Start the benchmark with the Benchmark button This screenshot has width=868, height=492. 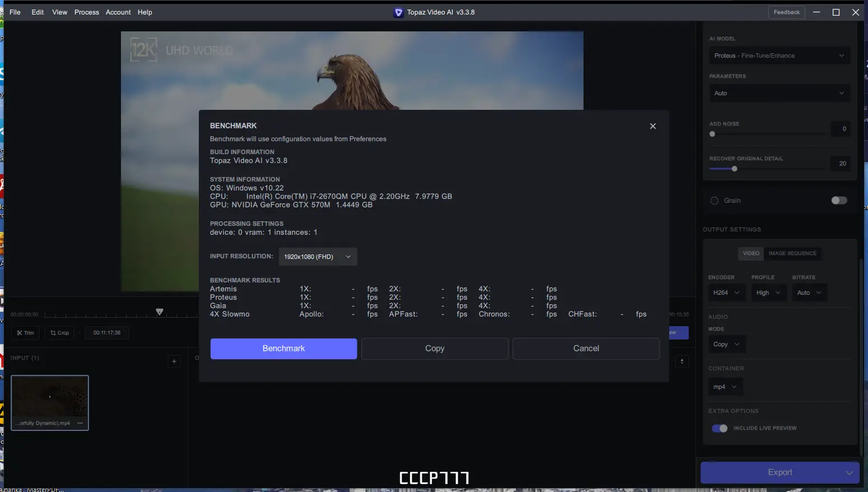pos(284,349)
